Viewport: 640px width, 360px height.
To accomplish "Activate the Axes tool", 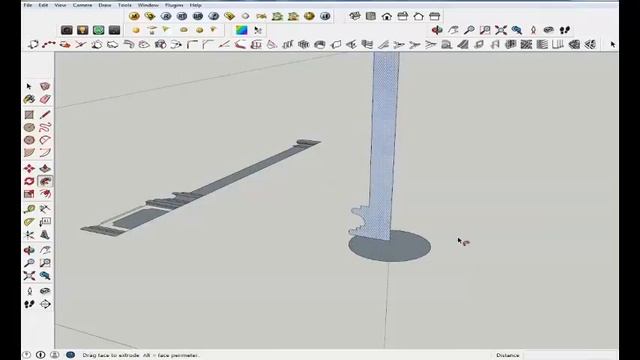I will pos(29,235).
